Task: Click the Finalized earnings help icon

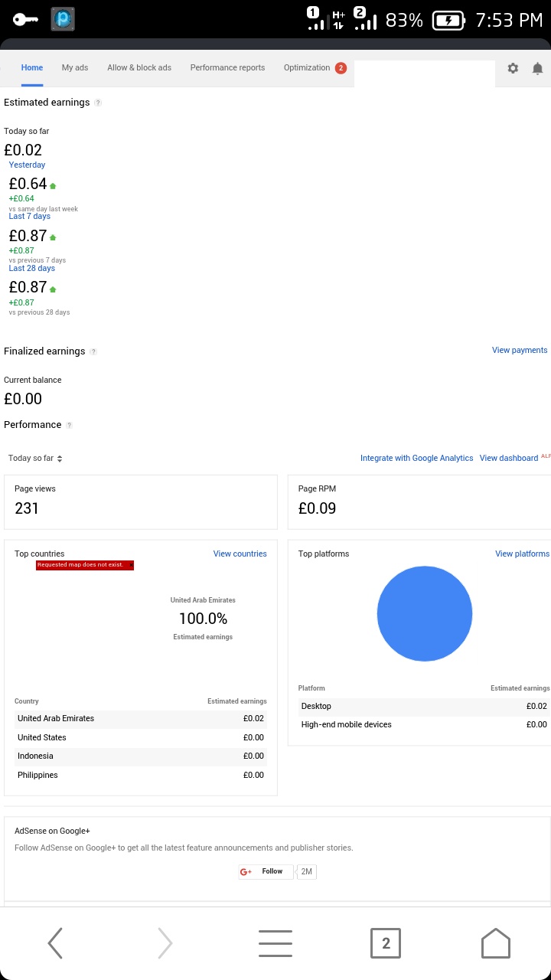Action: pos(93,352)
